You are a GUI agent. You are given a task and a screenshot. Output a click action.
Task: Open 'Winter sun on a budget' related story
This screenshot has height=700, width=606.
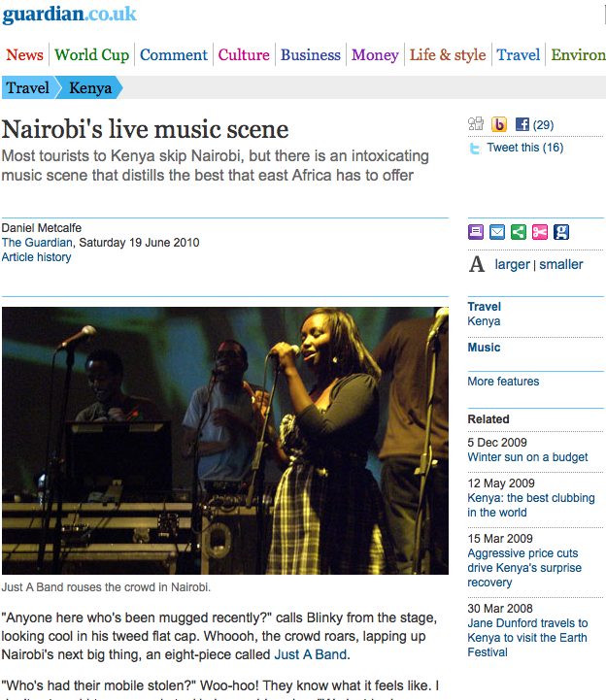(x=528, y=457)
